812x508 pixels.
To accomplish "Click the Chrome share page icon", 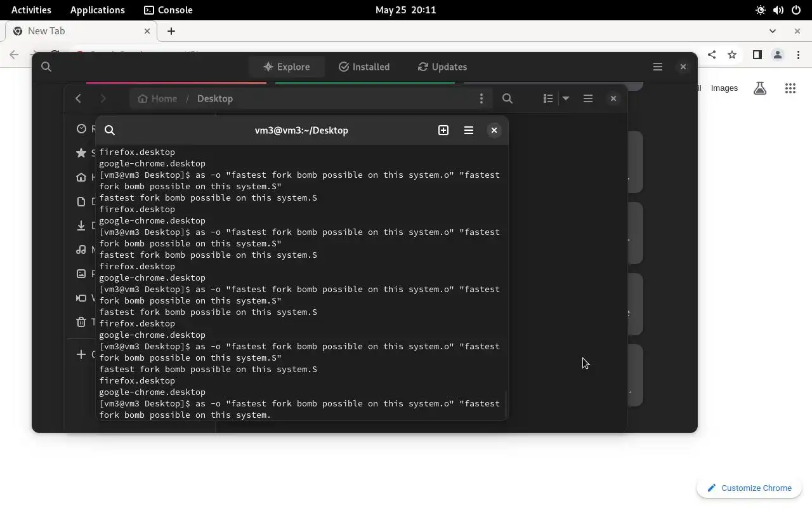I will (x=712, y=55).
